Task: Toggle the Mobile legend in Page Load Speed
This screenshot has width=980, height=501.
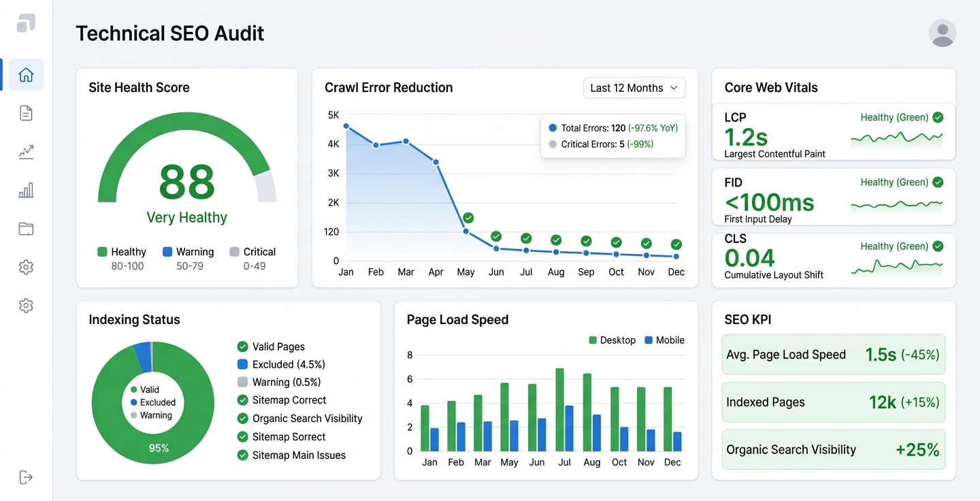Action: [x=664, y=340]
